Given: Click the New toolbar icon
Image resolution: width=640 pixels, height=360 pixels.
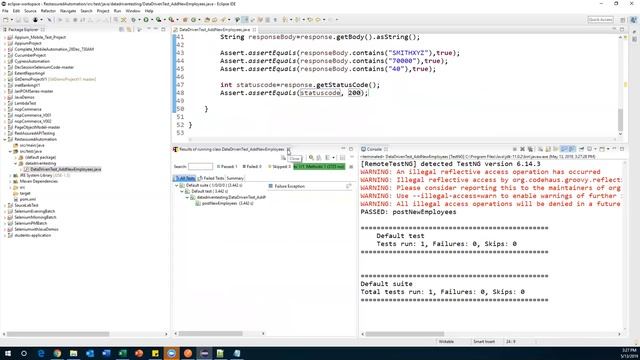Looking at the screenshot, I should click(x=5, y=20).
